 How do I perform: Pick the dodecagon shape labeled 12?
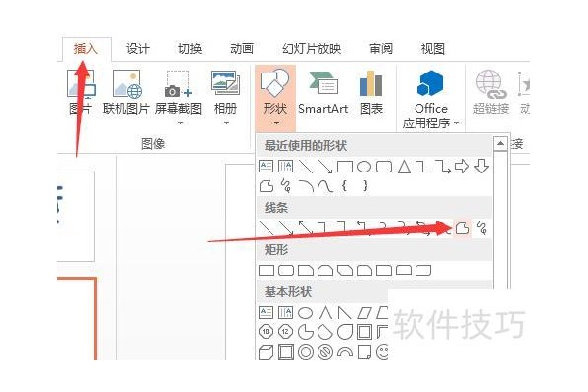pyautogui.click(x=285, y=331)
